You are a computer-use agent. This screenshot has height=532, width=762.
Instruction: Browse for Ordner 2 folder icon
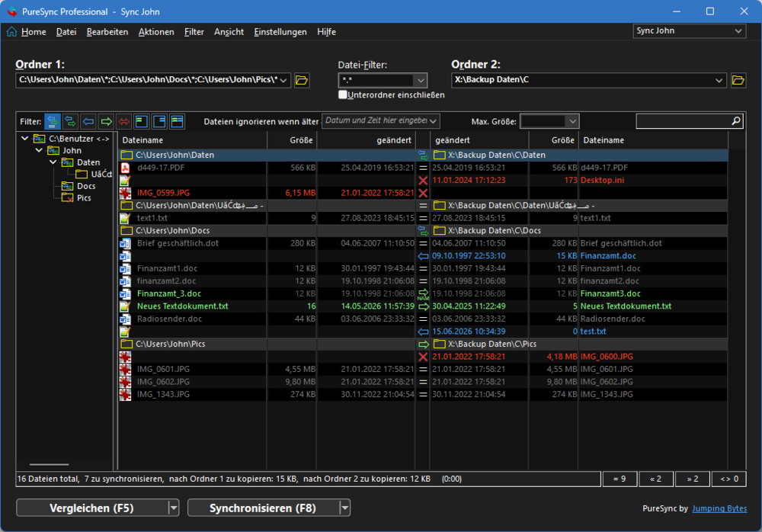(x=738, y=80)
